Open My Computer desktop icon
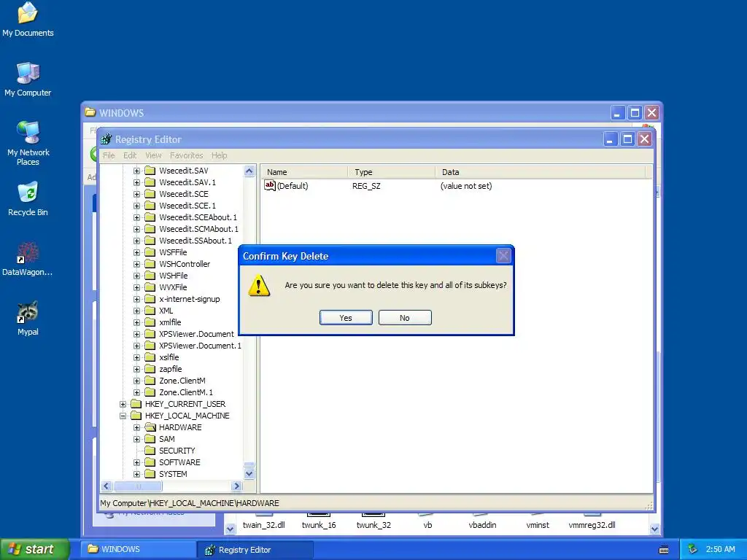Screen dimensions: 747x560 28,79
